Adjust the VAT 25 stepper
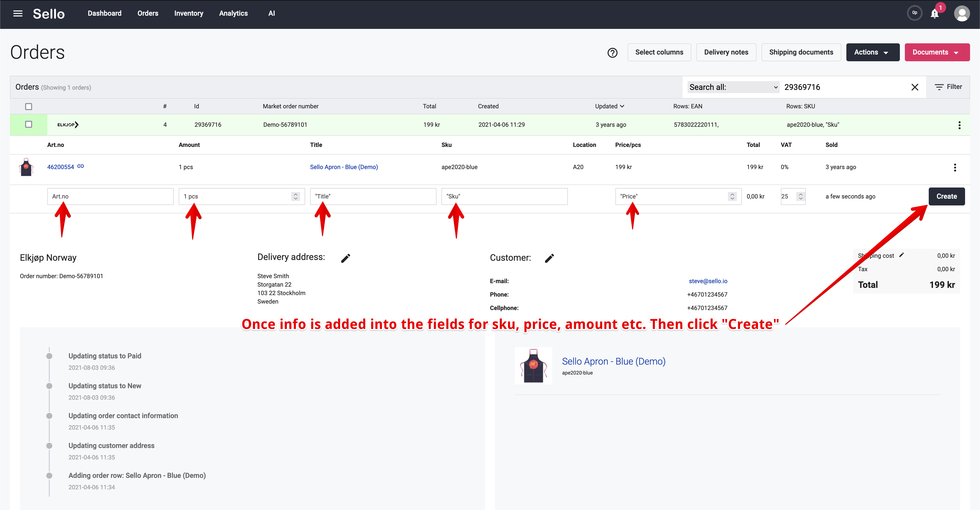Image resolution: width=980 pixels, height=510 pixels. pos(800,196)
